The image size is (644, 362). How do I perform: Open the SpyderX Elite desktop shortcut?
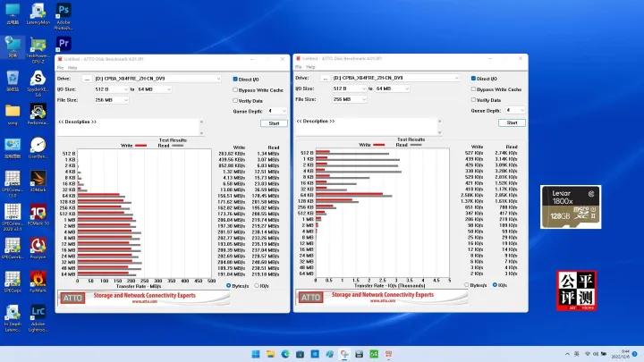pyautogui.click(x=38, y=83)
